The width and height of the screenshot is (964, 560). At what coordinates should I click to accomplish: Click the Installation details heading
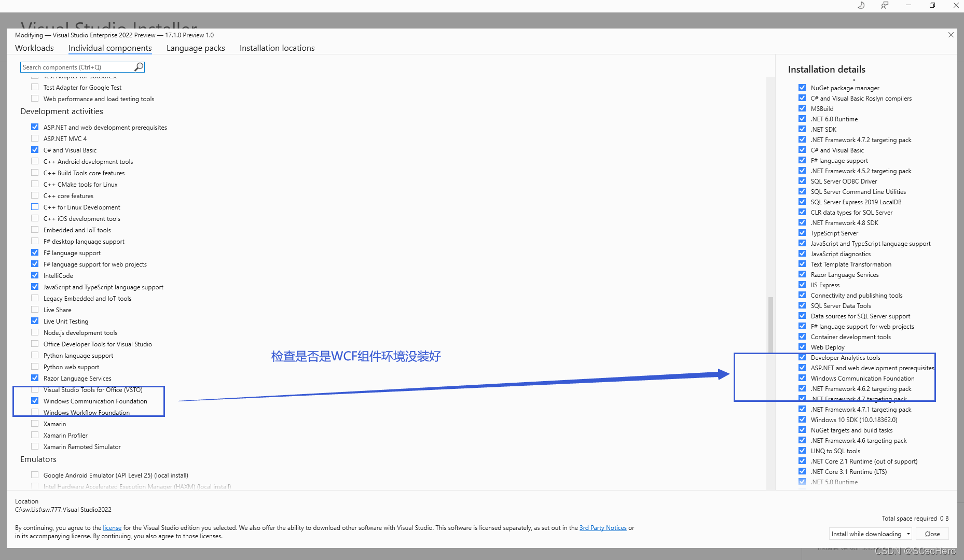pyautogui.click(x=827, y=69)
